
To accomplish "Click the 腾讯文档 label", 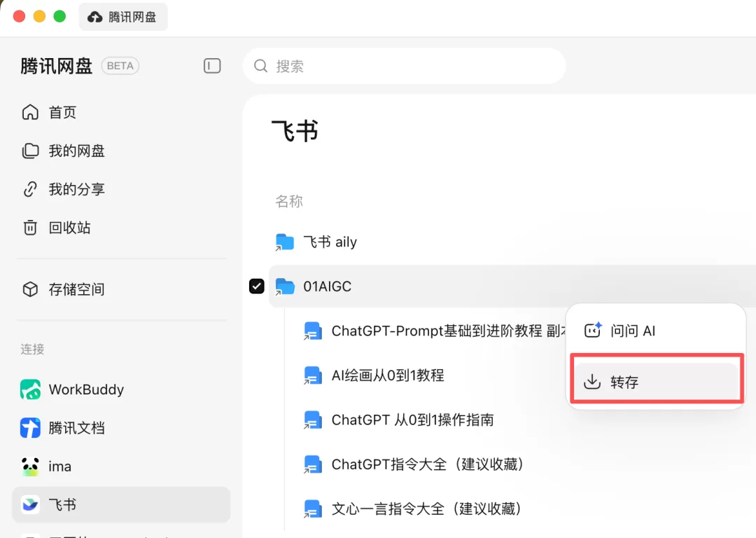I will 77,428.
